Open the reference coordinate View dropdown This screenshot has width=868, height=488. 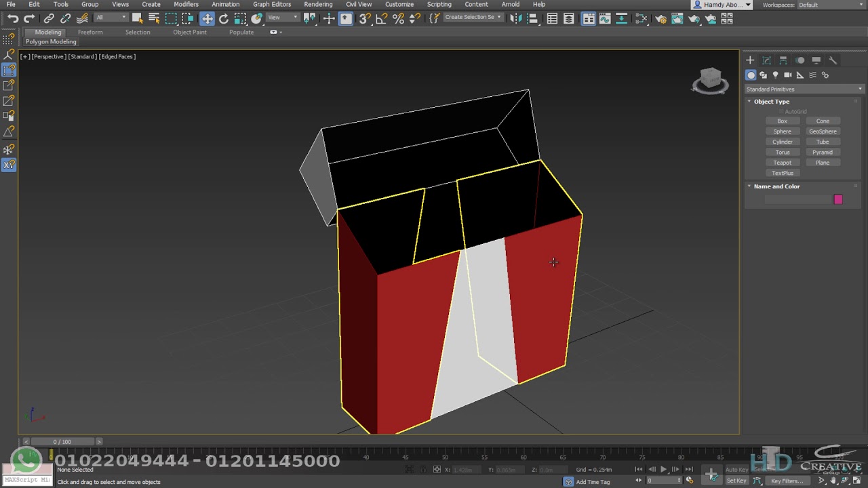tap(281, 18)
